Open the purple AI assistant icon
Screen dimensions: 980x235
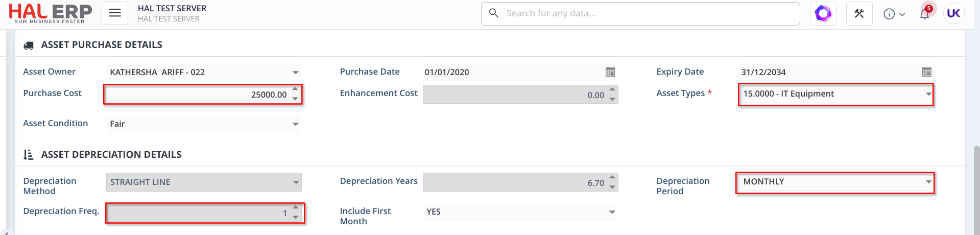[x=823, y=13]
